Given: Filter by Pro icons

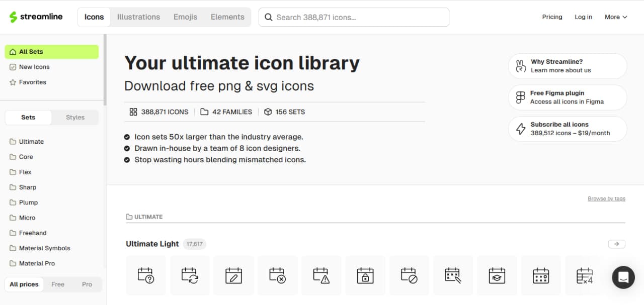Looking at the screenshot, I should [x=87, y=284].
